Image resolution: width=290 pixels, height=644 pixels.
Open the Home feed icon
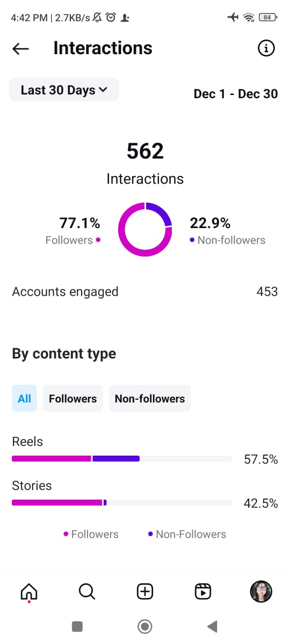[x=28, y=592]
